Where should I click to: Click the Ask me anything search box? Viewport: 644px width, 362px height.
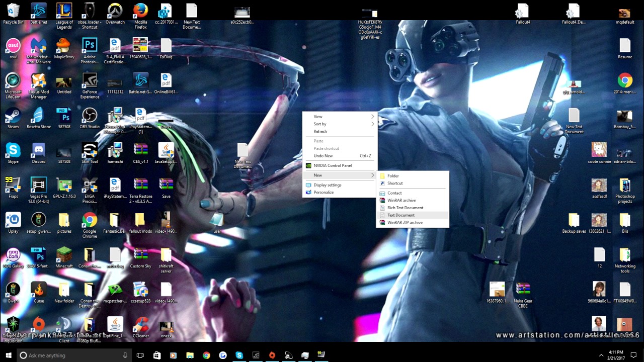click(x=74, y=355)
